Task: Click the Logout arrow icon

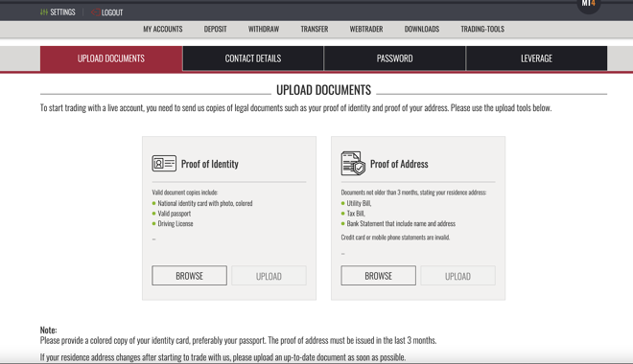Action: pyautogui.click(x=95, y=12)
